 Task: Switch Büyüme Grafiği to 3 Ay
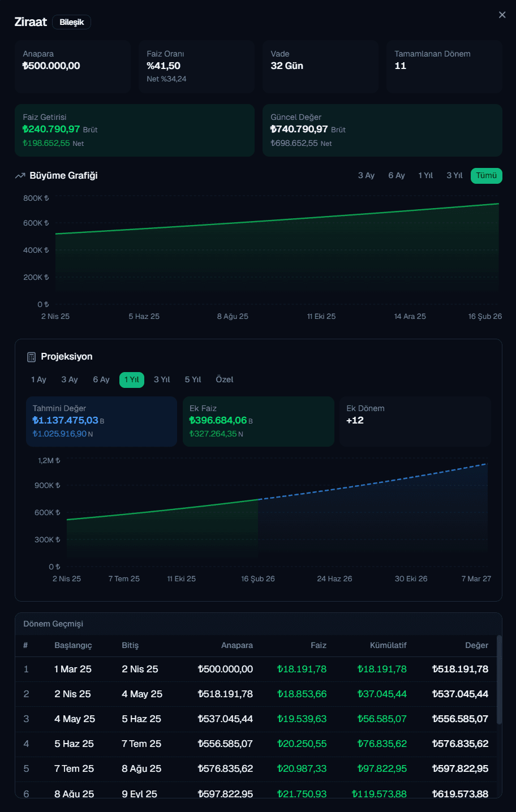coord(366,176)
